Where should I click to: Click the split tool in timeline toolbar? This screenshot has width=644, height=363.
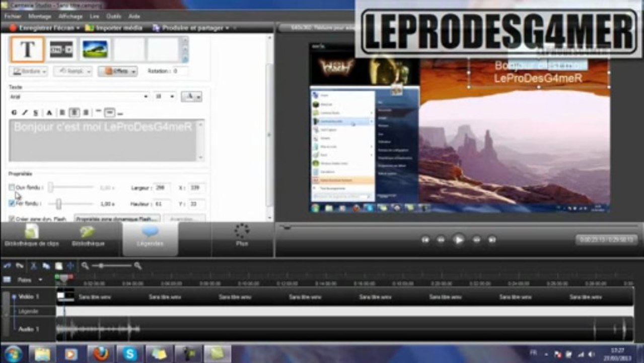[70, 266]
